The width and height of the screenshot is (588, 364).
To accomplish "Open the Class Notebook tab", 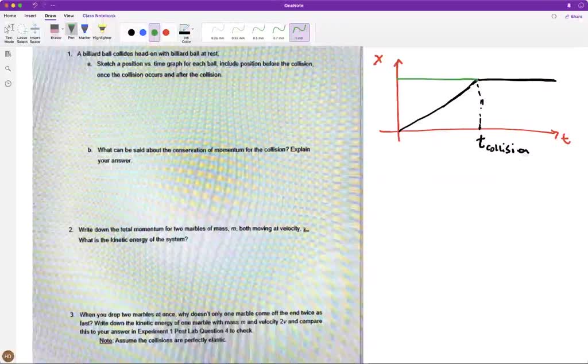I will [99, 16].
